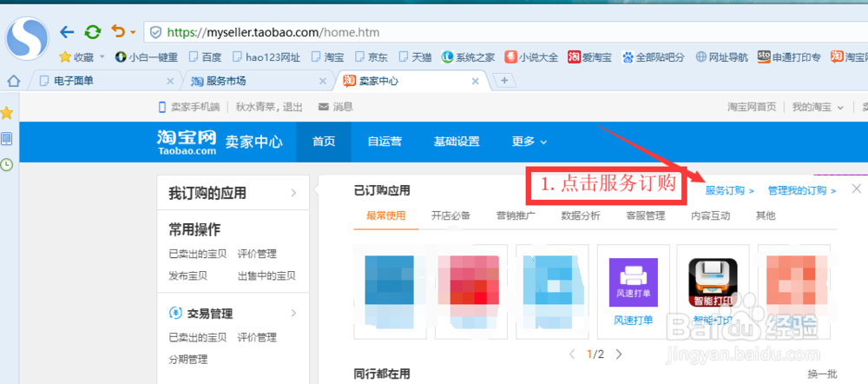This screenshot has width=868, height=384.
Task: Open the 淘宝 bookmark
Action: click(327, 57)
